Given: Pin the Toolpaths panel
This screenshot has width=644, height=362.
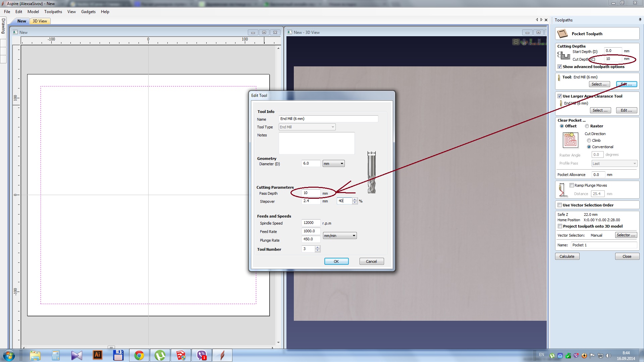Looking at the screenshot, I should [x=640, y=20].
